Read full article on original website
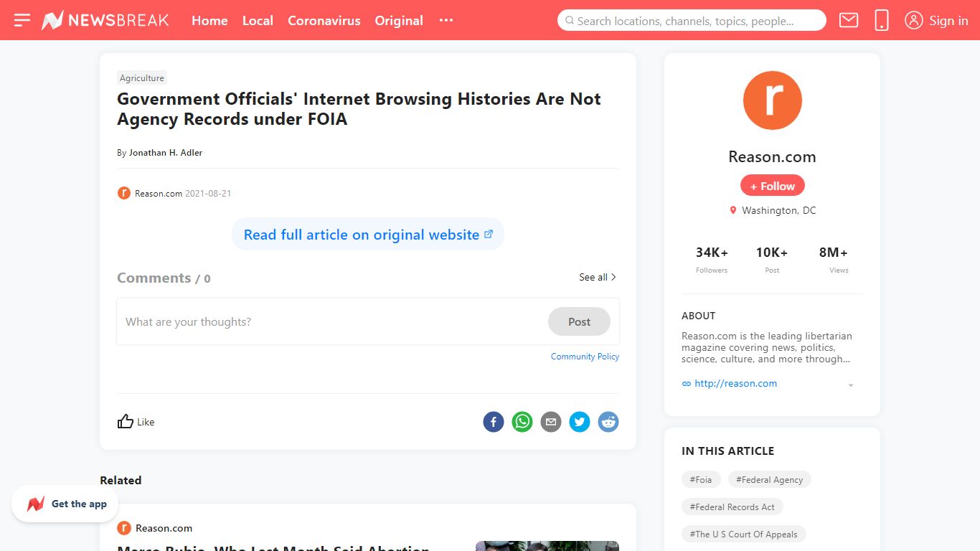This screenshot has width=980, height=551. click(x=368, y=235)
